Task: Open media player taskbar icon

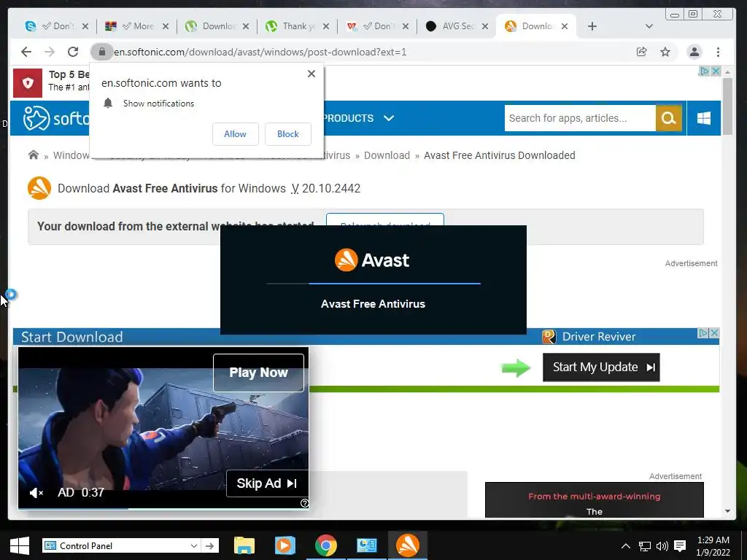Action: click(285, 545)
